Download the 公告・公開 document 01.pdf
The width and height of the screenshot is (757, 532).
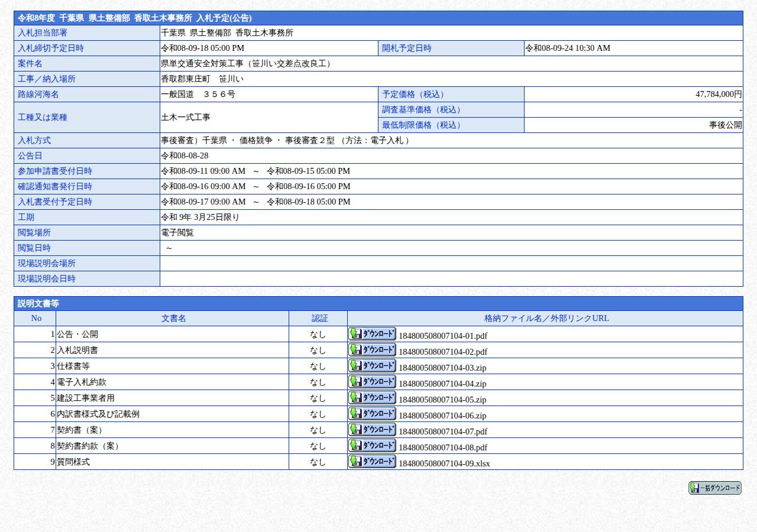click(x=372, y=333)
